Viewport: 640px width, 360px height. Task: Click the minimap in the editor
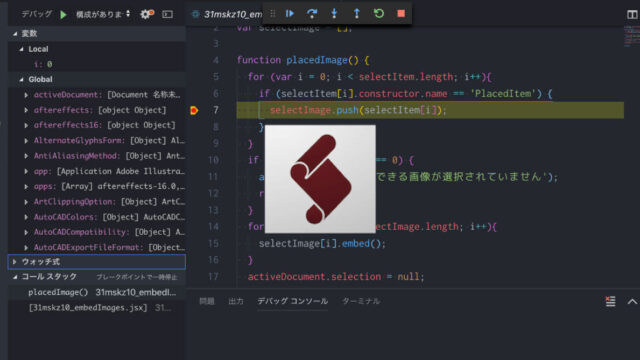pyautogui.click(x=631, y=37)
